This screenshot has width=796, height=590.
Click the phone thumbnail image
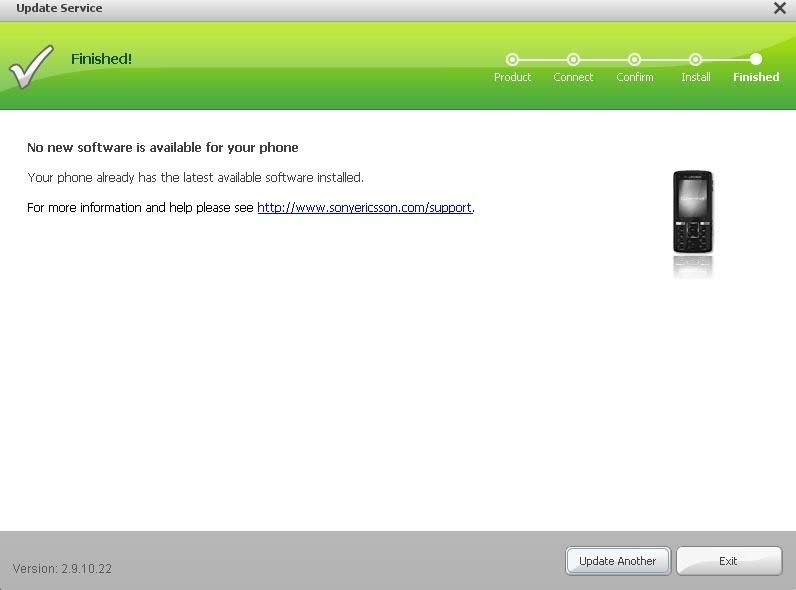click(693, 212)
